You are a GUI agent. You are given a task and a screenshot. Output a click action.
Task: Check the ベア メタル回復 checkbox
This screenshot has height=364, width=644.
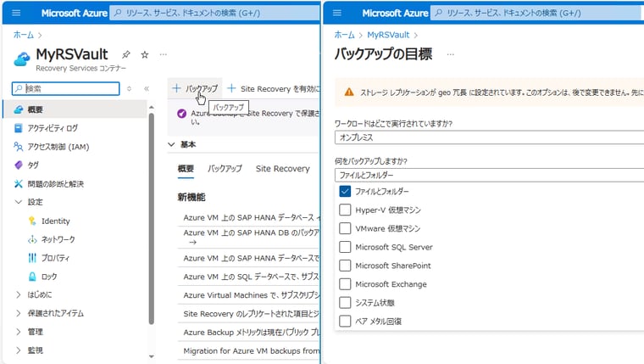click(x=345, y=321)
